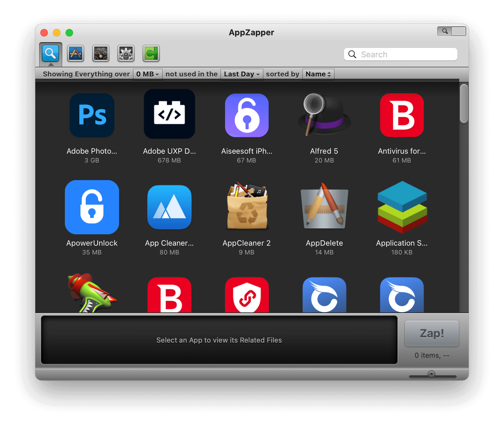
Task: Select the AppCleaner 2 recycle bag icon
Action: (247, 205)
